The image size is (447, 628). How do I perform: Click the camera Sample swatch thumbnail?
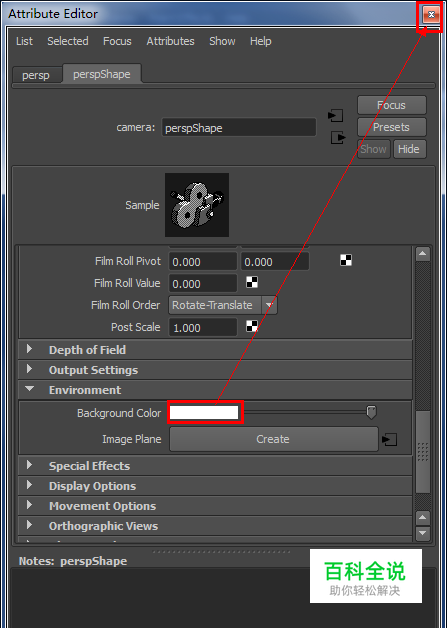click(x=197, y=205)
